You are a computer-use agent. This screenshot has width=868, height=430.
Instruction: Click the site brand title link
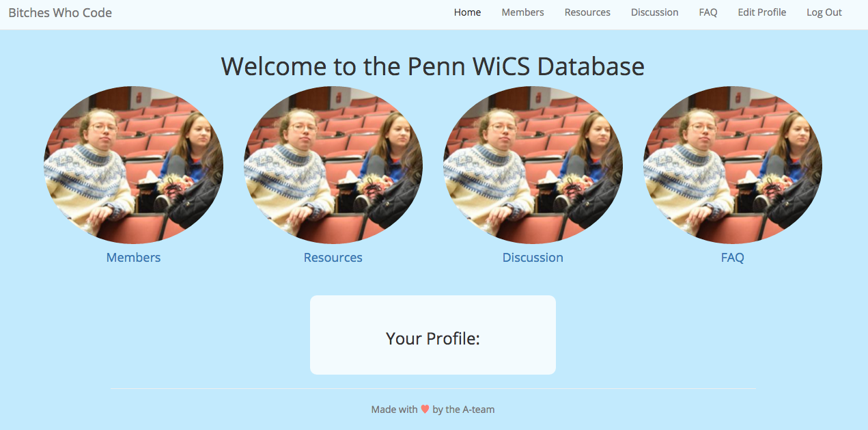pos(60,12)
